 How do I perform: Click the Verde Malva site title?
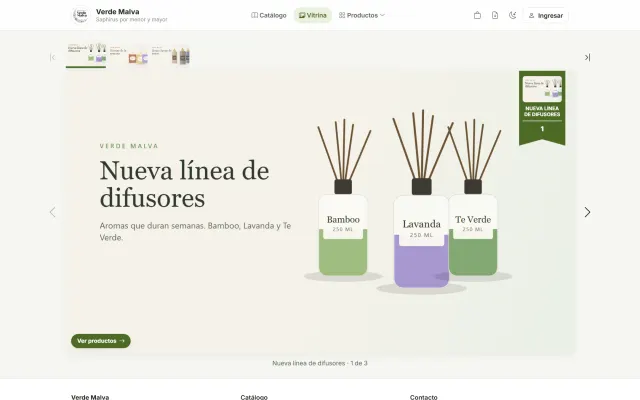click(x=118, y=11)
